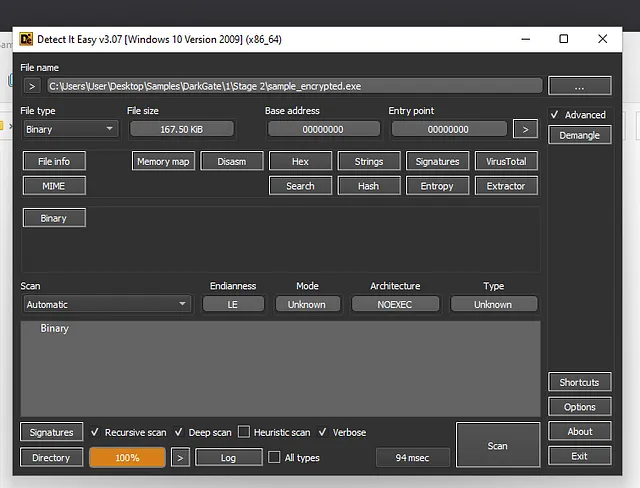Open Shortcuts

coord(579,382)
